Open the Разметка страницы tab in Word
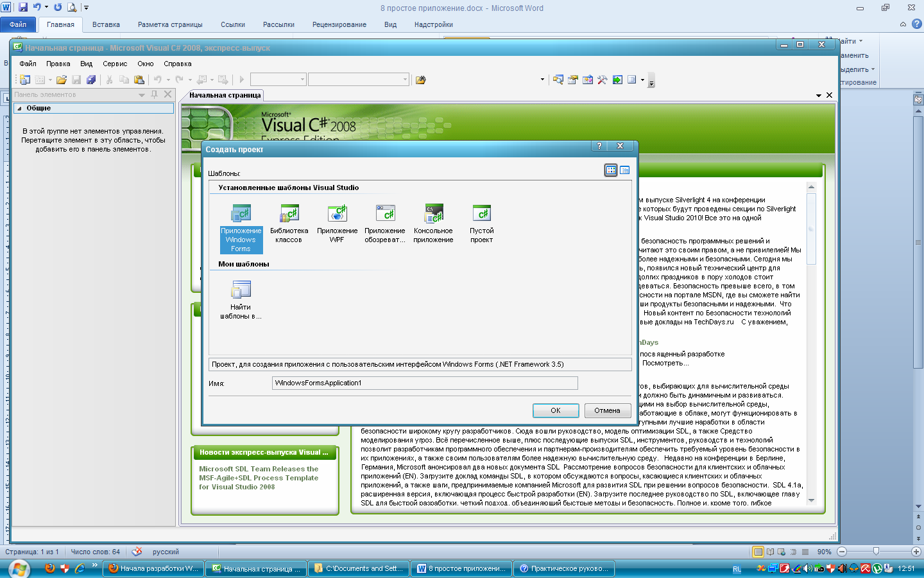924x578 pixels. click(x=170, y=24)
